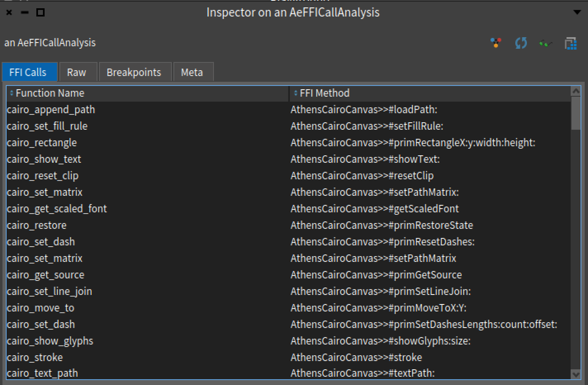Inspect the object using the green glasses icon
588x385 pixels.
click(545, 43)
